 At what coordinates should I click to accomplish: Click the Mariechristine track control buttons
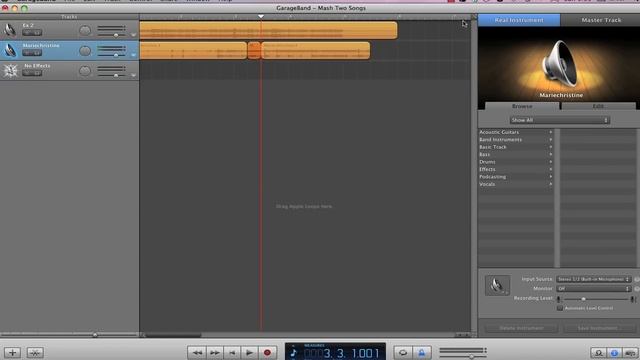click(x=32, y=53)
